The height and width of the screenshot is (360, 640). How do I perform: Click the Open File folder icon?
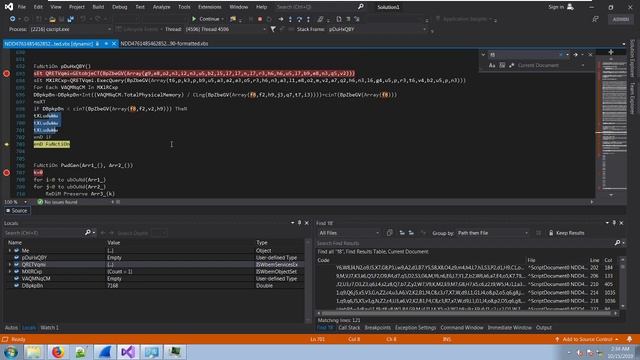pos(52,19)
